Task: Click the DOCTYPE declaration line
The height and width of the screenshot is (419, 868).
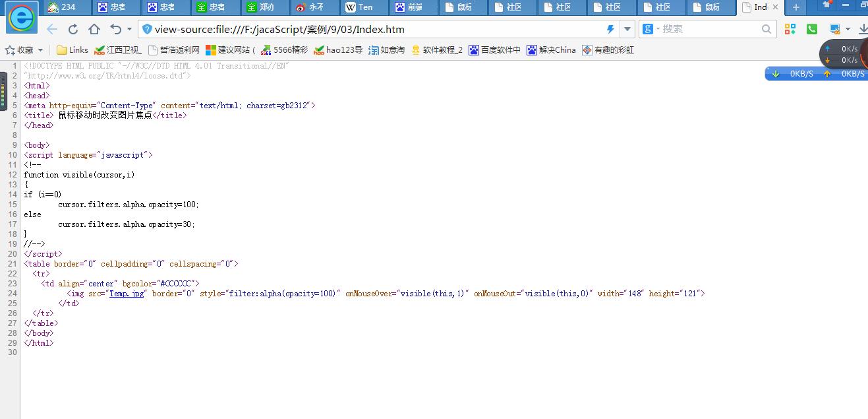Action: [156, 66]
